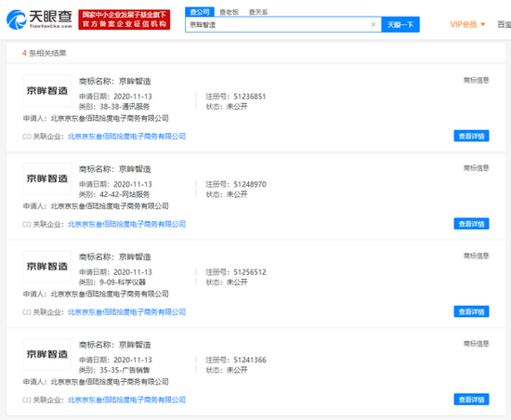Click trademark thumbnail for the 网站服务 entry
Viewport: 511px width, 420px height.
(47, 179)
